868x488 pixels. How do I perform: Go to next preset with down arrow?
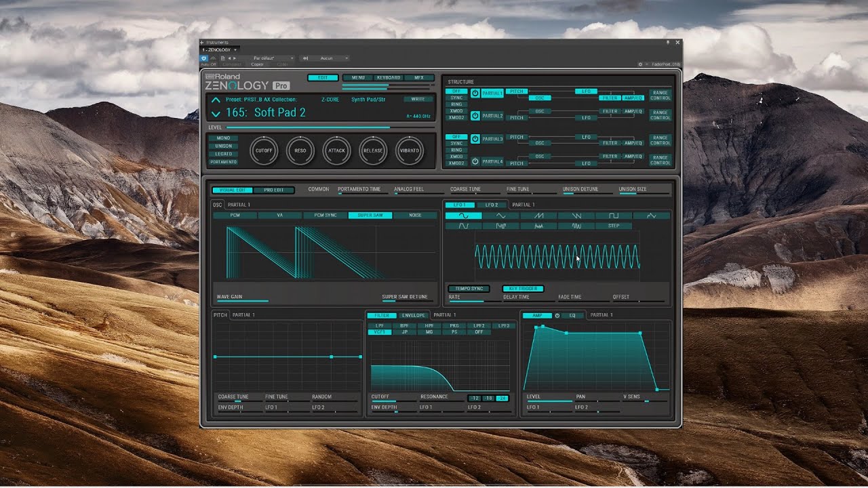pyautogui.click(x=216, y=114)
